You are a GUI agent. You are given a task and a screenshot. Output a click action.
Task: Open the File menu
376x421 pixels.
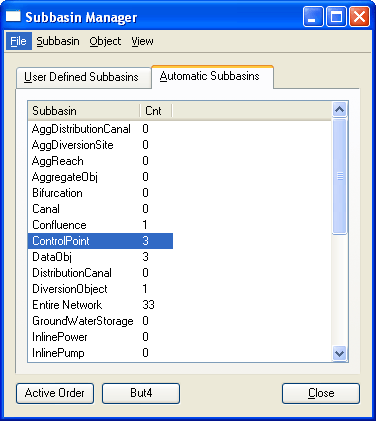(x=19, y=41)
